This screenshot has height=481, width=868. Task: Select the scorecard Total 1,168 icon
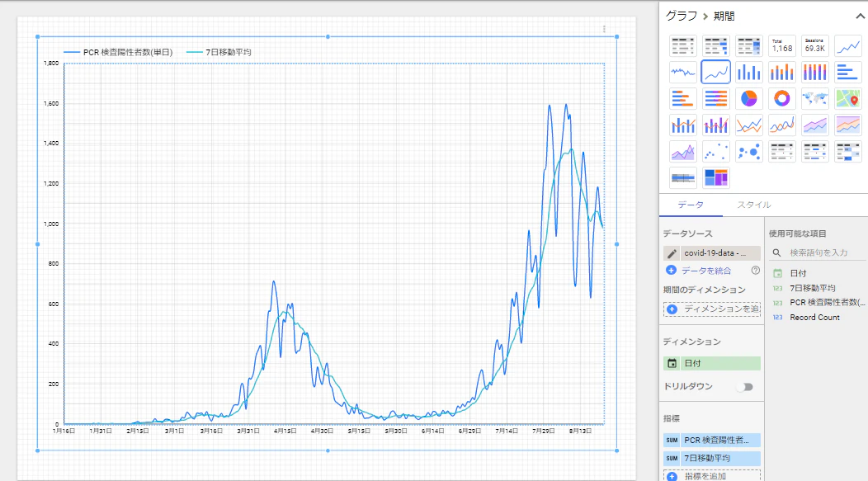point(781,46)
